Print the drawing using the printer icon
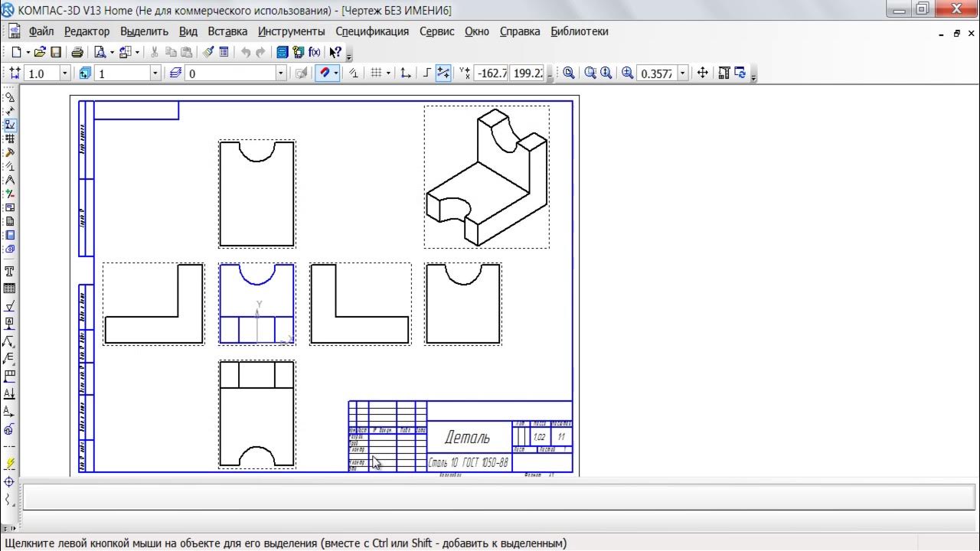Image resolution: width=980 pixels, height=551 pixels. click(77, 52)
